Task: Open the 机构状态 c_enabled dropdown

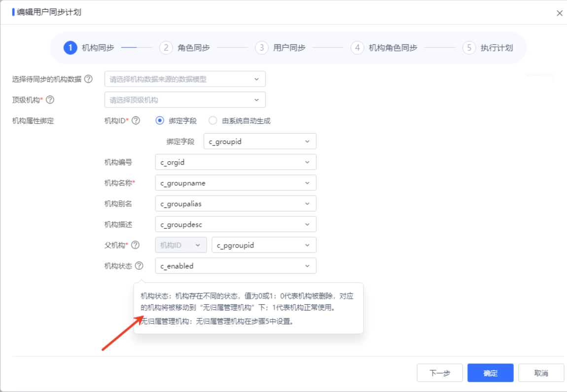Action: (x=235, y=266)
